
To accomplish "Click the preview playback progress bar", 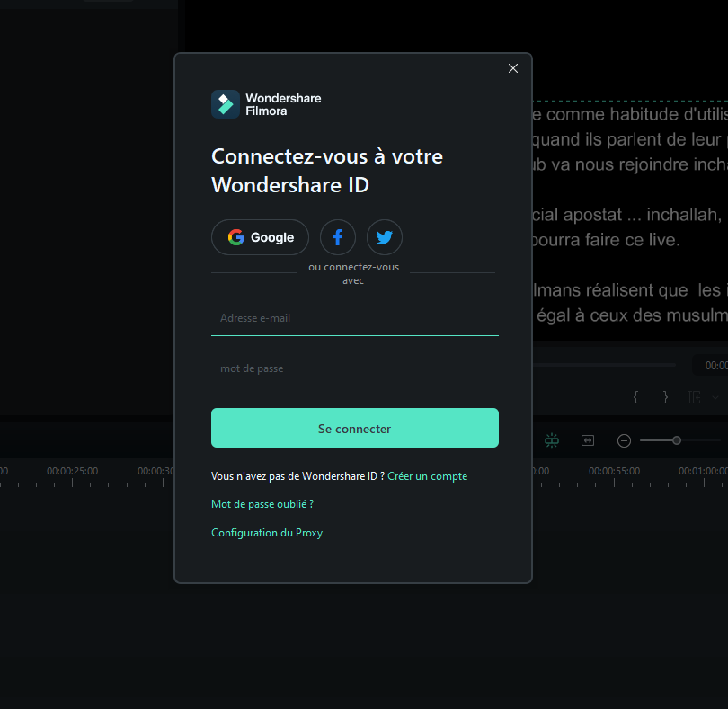I will [x=604, y=365].
